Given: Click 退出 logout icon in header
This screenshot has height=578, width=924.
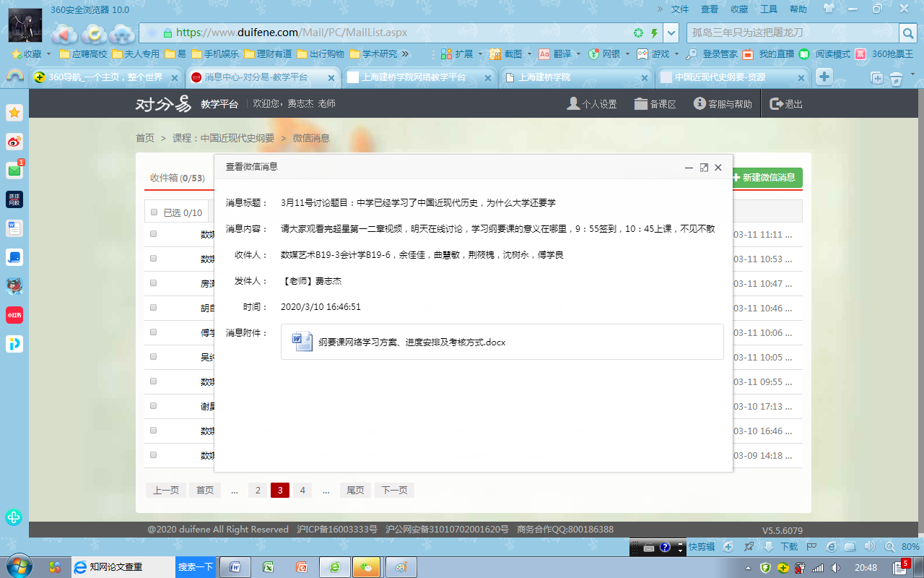Looking at the screenshot, I should click(x=777, y=104).
